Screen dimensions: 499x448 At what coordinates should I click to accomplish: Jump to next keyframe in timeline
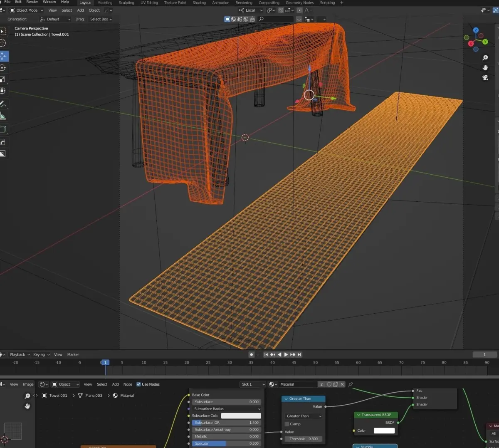(293, 354)
